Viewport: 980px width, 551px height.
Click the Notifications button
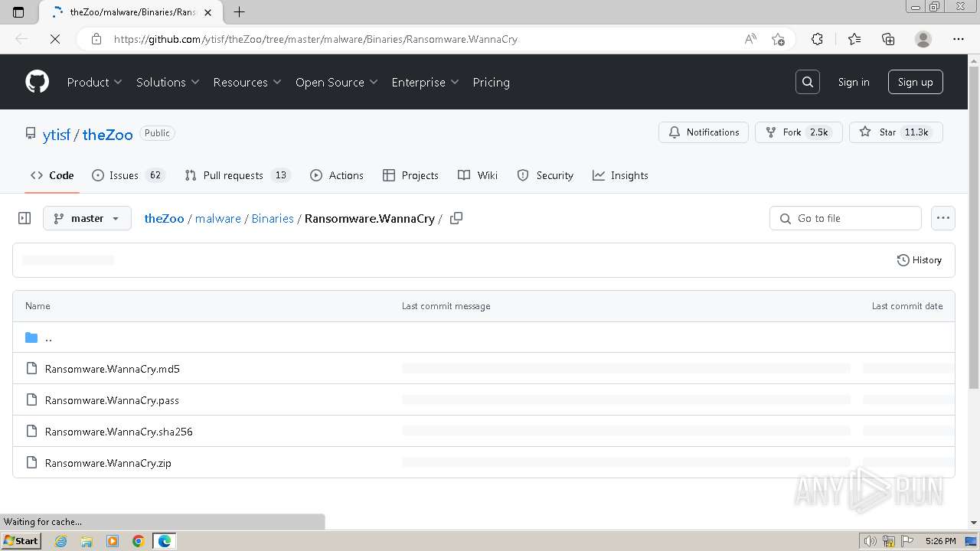[704, 132]
